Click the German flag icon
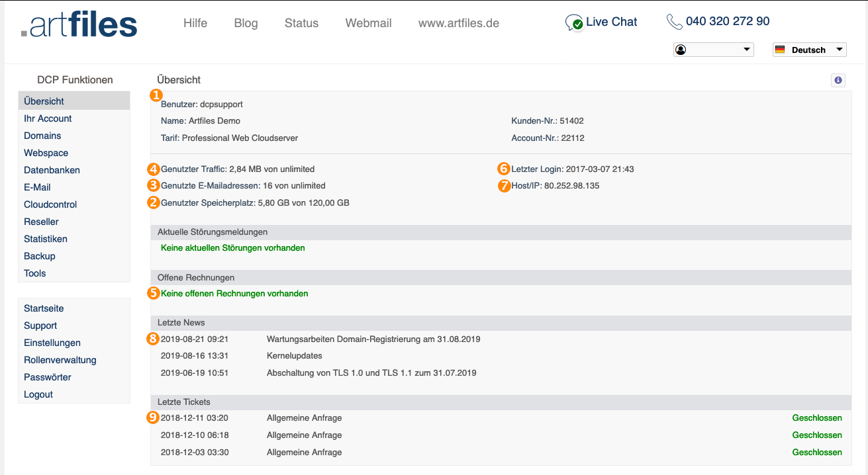Screen dimensions: 868x475 coord(780,50)
